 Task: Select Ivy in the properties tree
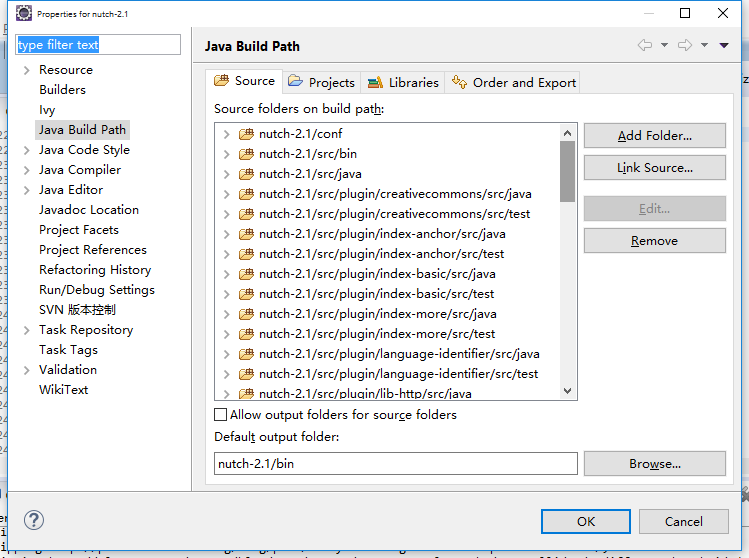point(47,110)
